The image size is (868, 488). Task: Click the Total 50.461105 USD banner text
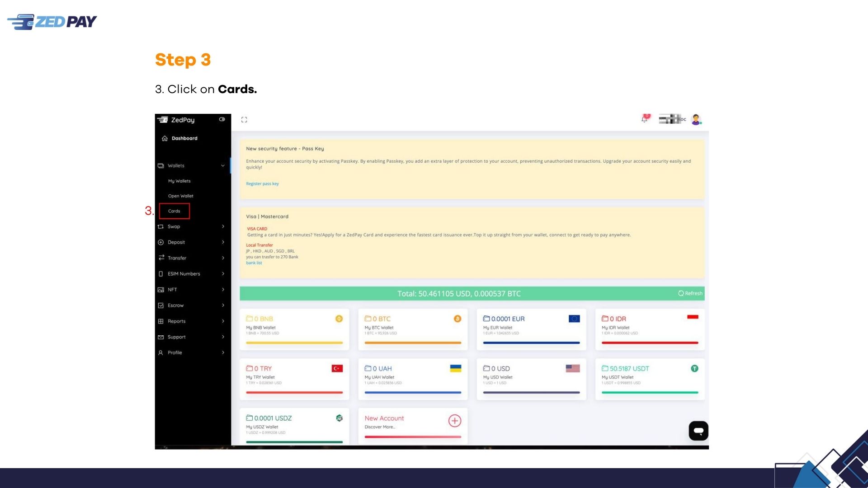click(459, 294)
